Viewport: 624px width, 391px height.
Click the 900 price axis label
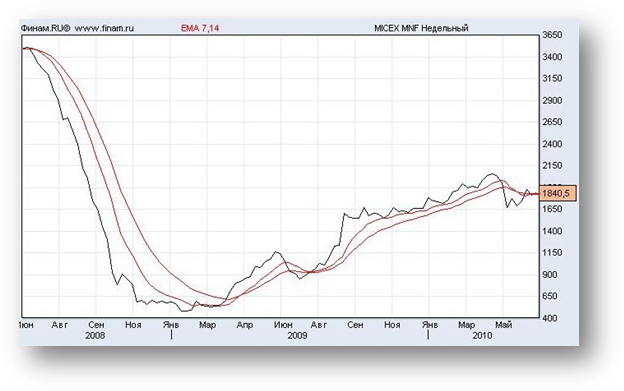click(x=550, y=274)
